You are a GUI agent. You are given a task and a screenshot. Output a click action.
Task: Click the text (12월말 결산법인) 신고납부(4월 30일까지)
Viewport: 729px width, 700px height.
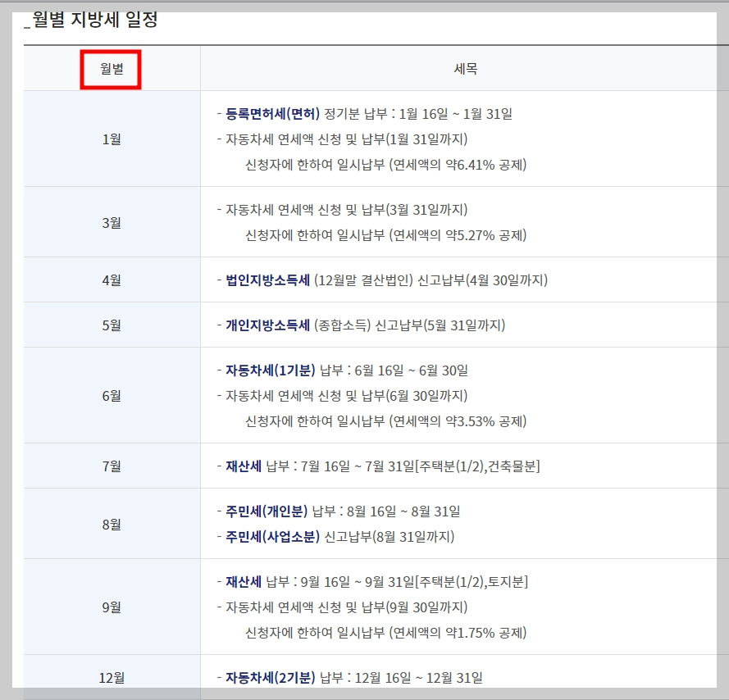point(431,280)
